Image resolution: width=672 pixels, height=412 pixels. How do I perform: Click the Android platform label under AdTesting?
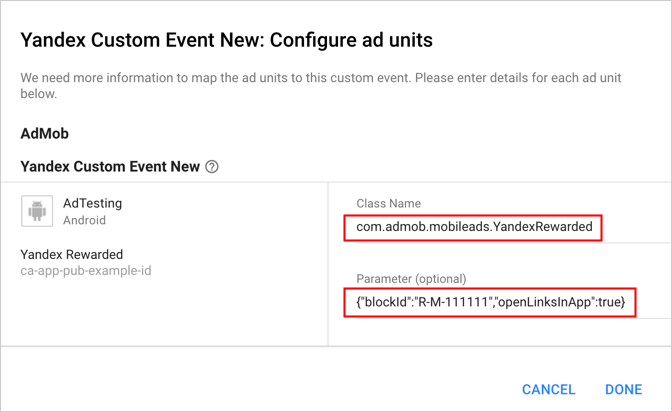(84, 220)
